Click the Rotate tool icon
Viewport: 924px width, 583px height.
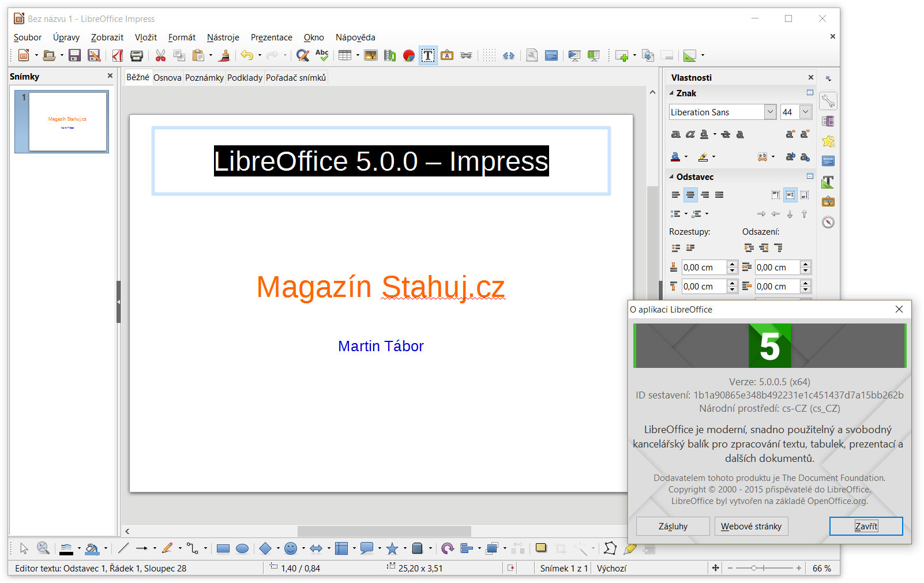(x=448, y=548)
